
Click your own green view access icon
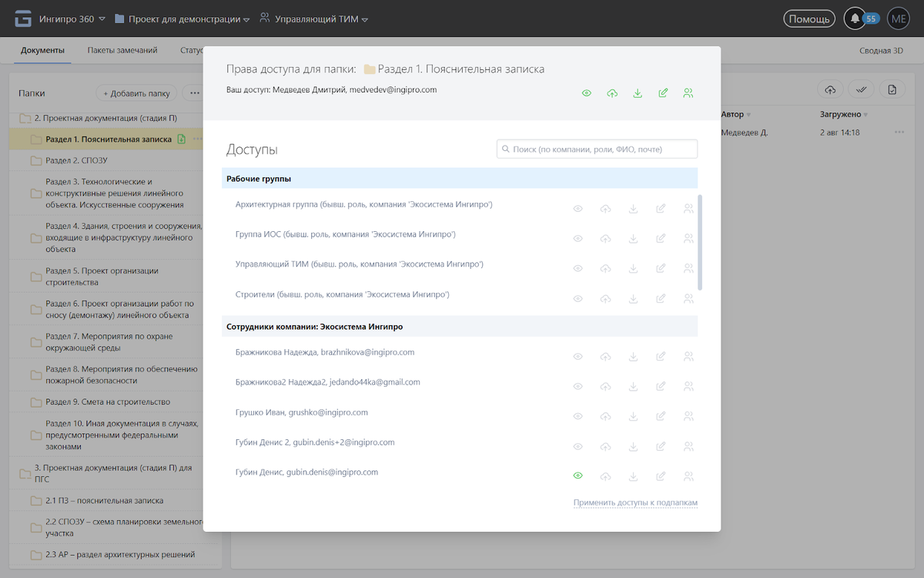tap(587, 93)
